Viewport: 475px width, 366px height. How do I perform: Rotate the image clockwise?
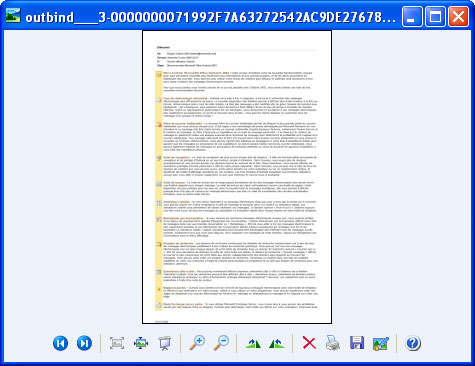pyautogui.click(x=253, y=343)
